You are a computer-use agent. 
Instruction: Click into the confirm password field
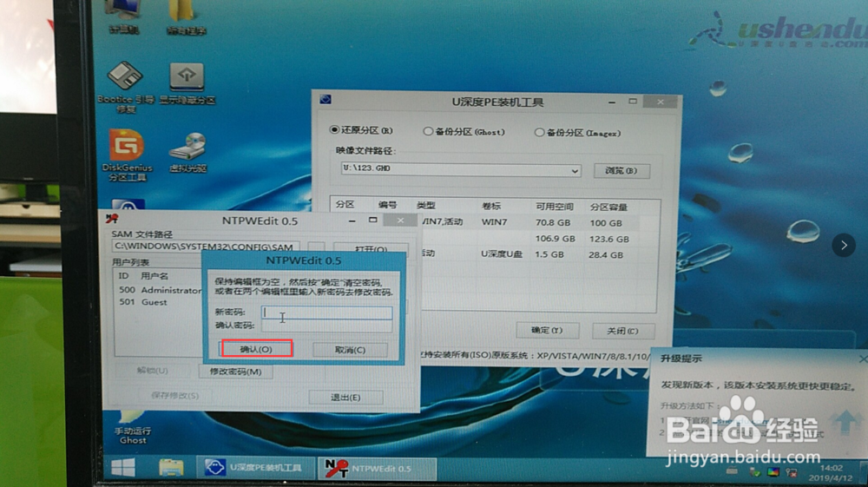[326, 326]
